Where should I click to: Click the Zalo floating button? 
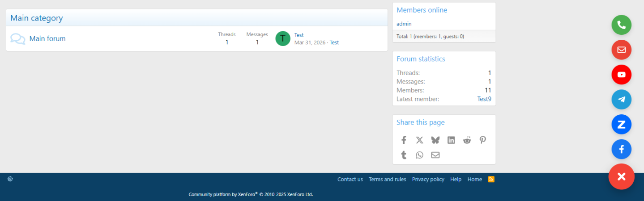[x=621, y=125]
